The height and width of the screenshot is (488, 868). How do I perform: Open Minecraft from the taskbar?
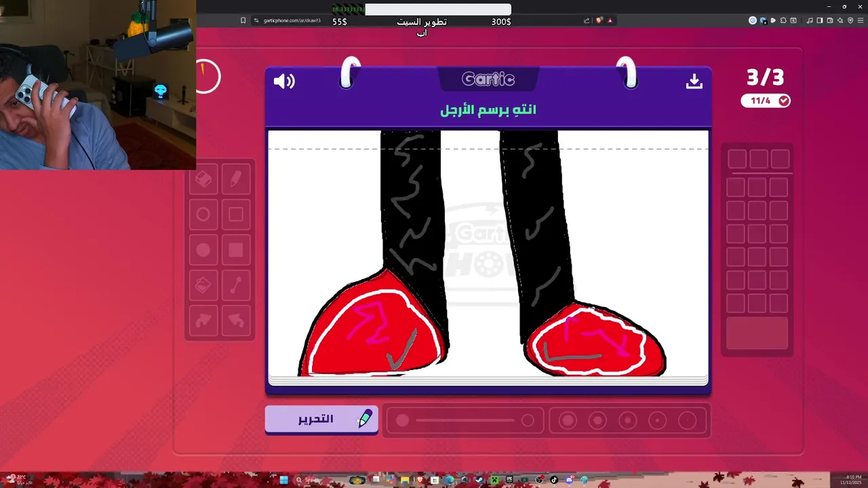coord(494,480)
